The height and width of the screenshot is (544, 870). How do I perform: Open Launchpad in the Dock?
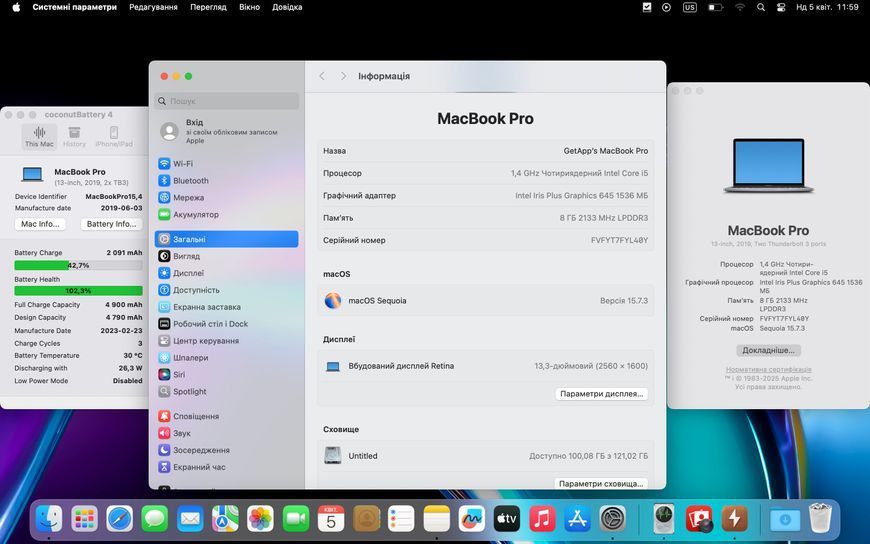84,518
